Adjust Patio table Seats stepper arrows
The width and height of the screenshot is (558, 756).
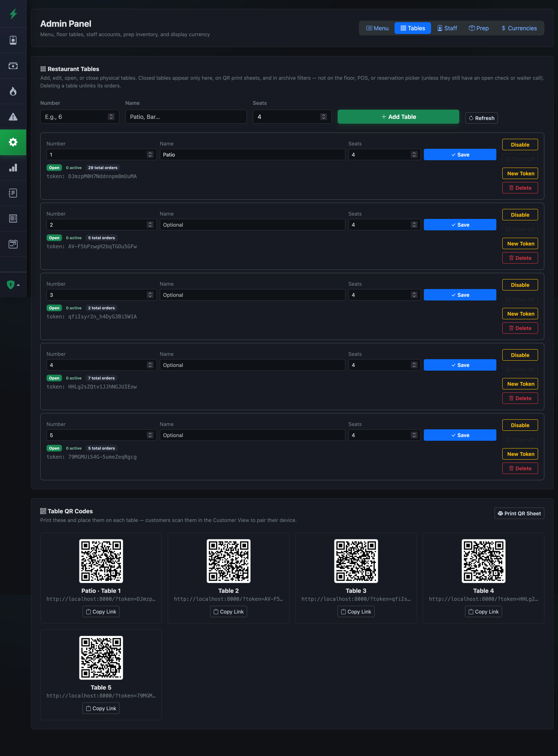(x=414, y=155)
